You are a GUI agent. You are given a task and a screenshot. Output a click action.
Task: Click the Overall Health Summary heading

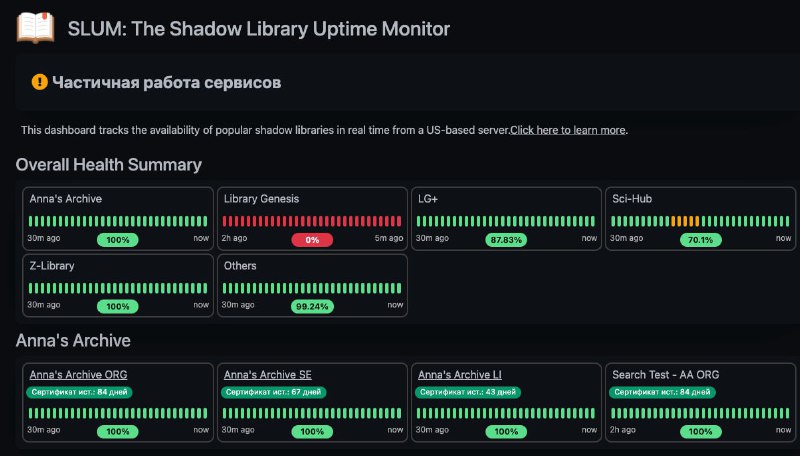tap(109, 165)
